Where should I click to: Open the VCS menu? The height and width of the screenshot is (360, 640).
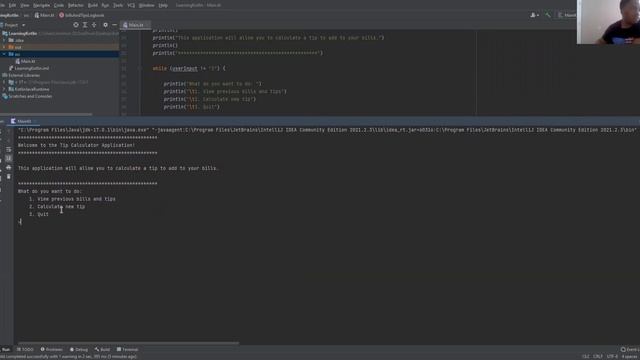(x=131, y=5)
